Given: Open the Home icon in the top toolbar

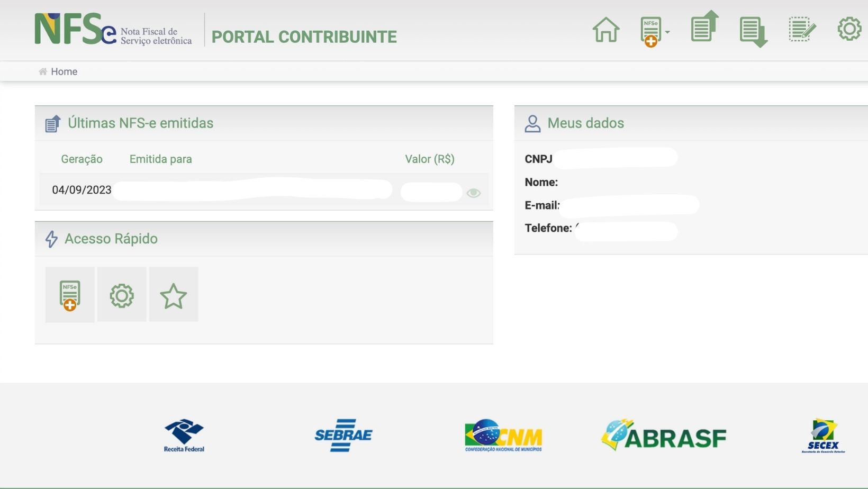Looking at the screenshot, I should tap(605, 30).
